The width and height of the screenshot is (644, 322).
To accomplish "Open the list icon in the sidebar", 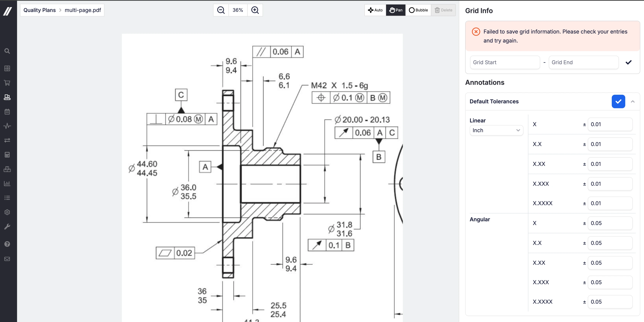I will (x=7, y=198).
